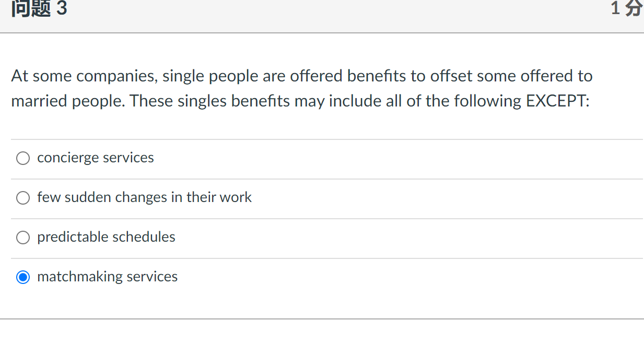644x344 pixels.
Task: Click the selected "matchmaking services" radio button
Action: tap(23, 277)
